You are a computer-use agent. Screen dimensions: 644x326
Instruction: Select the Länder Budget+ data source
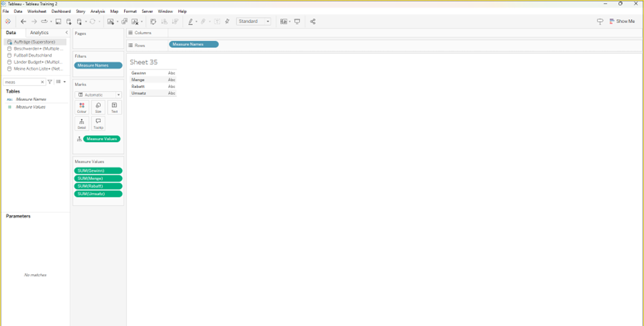tap(35, 62)
